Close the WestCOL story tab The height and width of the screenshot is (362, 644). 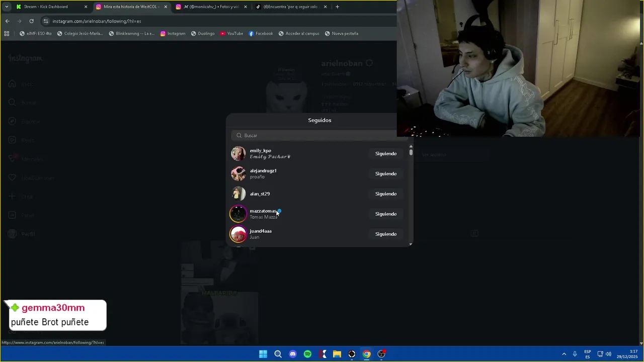[x=166, y=7]
